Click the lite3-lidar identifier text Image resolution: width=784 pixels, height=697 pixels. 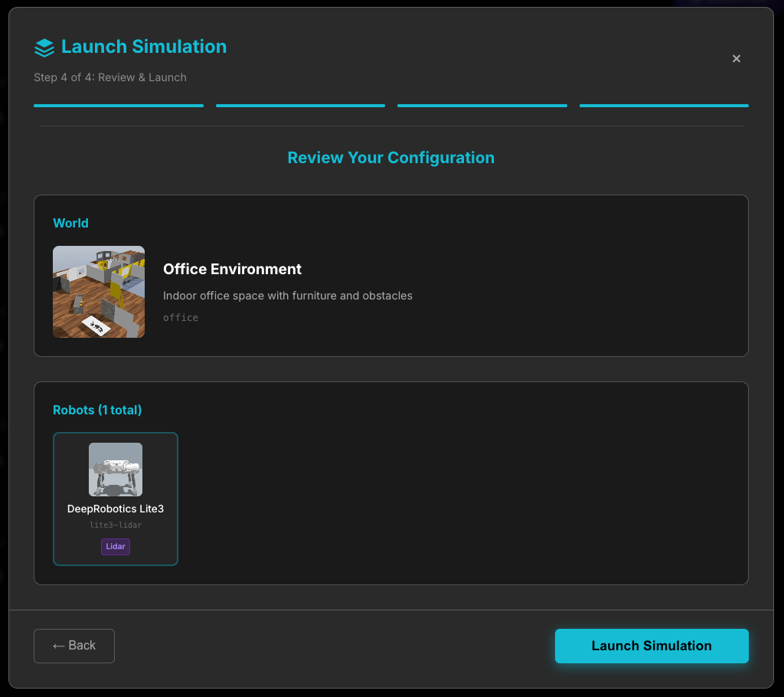[x=116, y=525]
